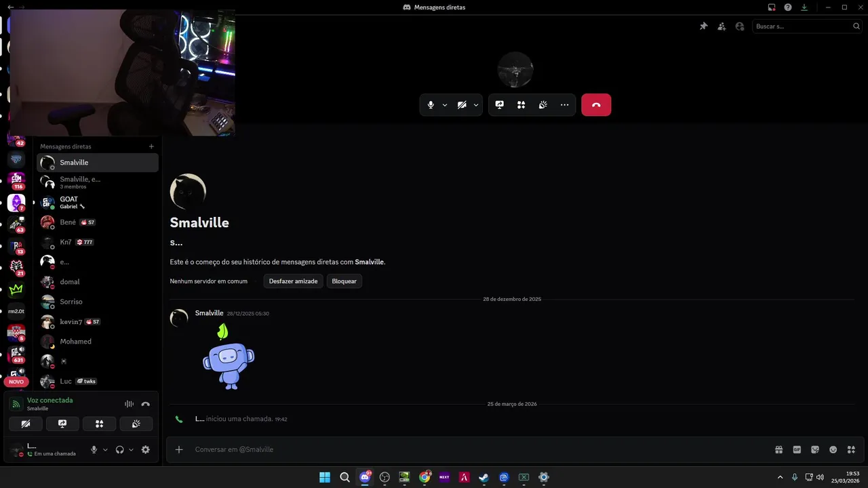This screenshot has height=488, width=868.
Task: Add friends to this DM
Action: (x=722, y=26)
